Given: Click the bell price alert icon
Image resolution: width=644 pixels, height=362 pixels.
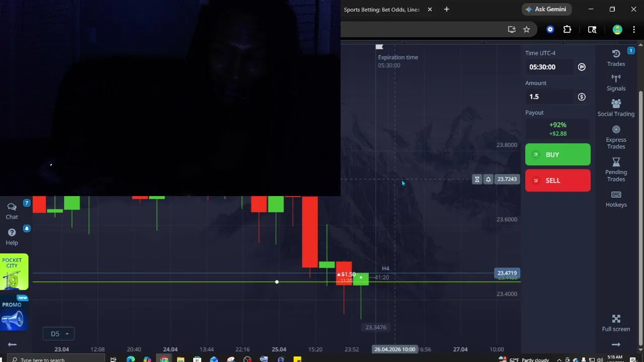Looking at the screenshot, I should pyautogui.click(x=488, y=179).
